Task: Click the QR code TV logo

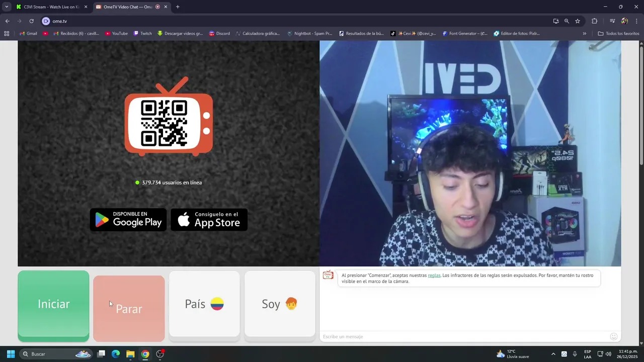Action: [169, 116]
